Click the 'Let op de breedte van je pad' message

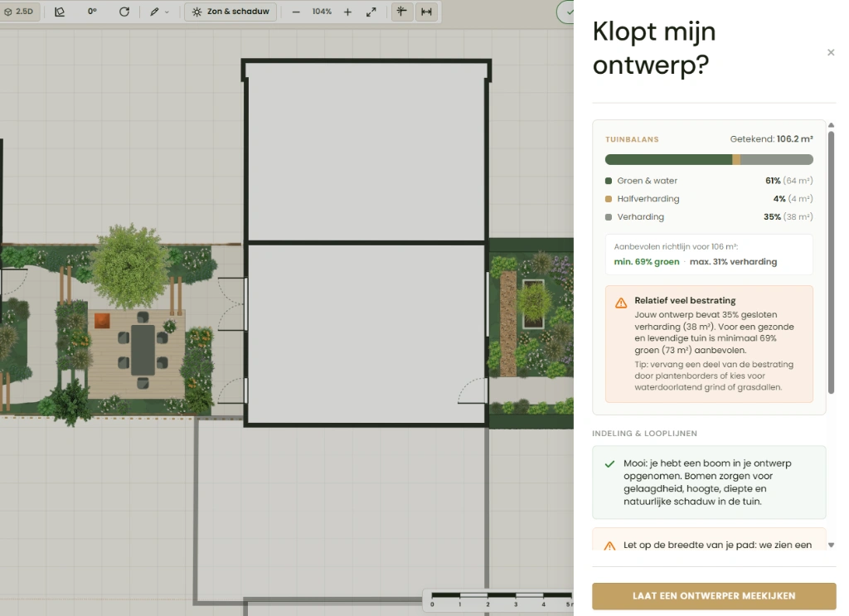[x=717, y=545]
